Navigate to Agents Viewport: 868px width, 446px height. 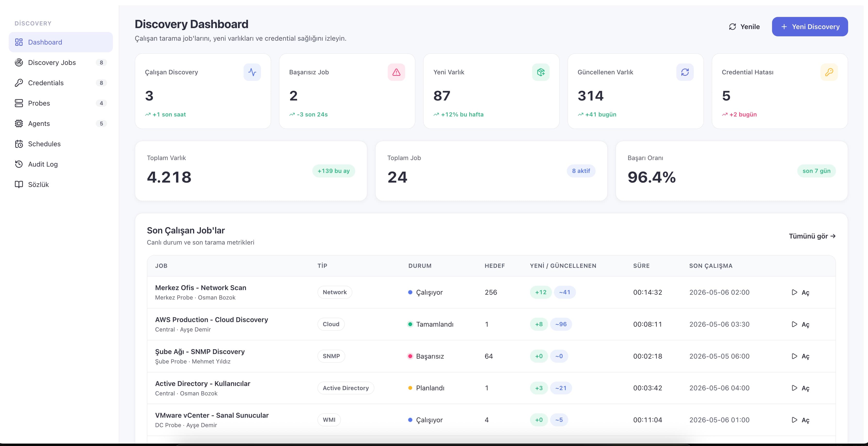click(61, 123)
